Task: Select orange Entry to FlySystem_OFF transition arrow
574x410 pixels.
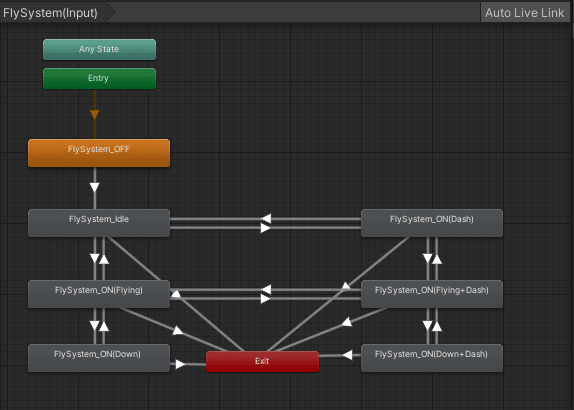Action: (x=94, y=115)
